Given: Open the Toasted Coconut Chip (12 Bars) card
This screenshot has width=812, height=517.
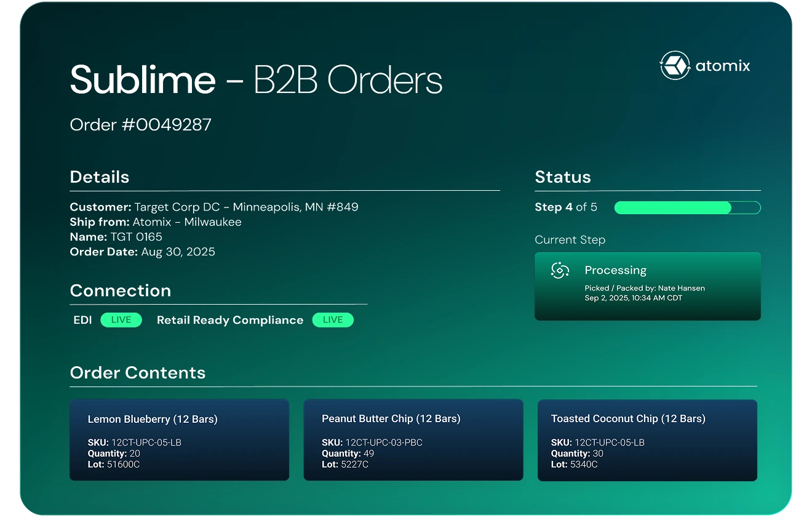Looking at the screenshot, I should coord(647,439).
